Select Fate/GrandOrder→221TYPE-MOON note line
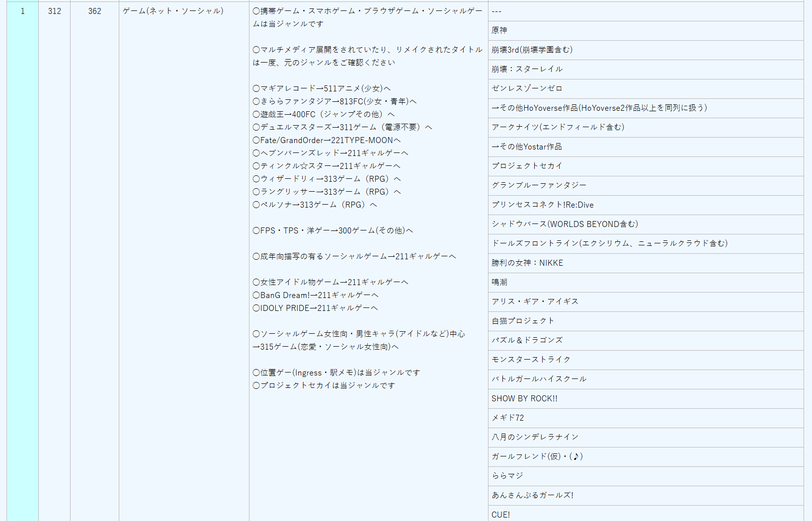This screenshot has width=812, height=521. pyautogui.click(x=326, y=140)
